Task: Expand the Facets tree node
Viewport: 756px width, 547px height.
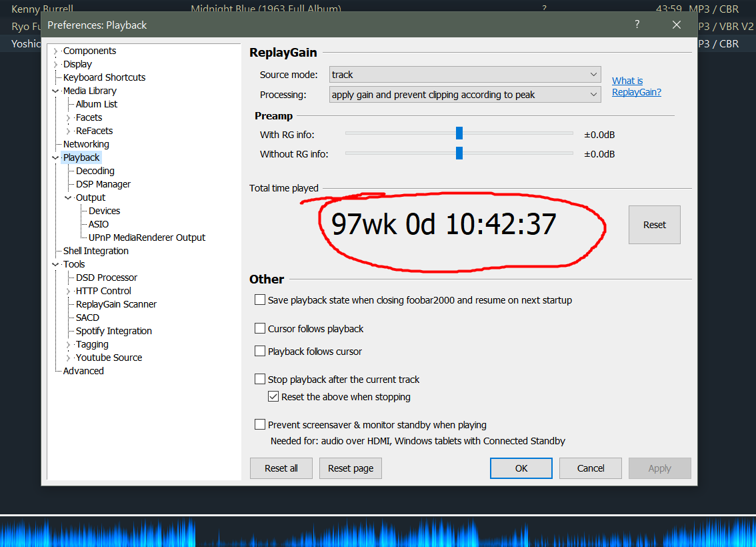Action: point(68,117)
